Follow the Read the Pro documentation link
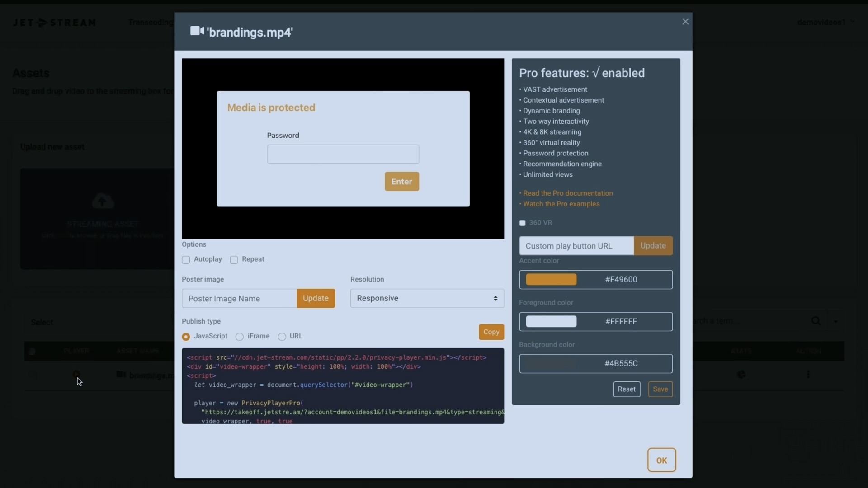 pos(568,193)
